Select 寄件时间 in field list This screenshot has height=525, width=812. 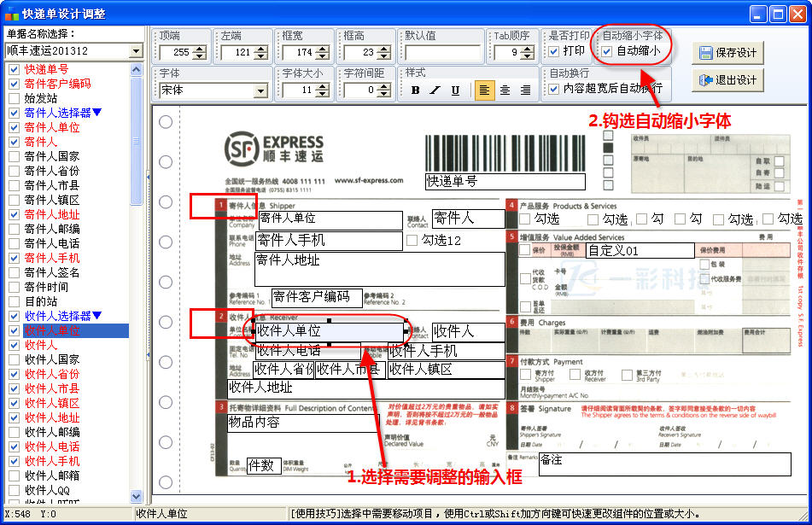click(46, 287)
